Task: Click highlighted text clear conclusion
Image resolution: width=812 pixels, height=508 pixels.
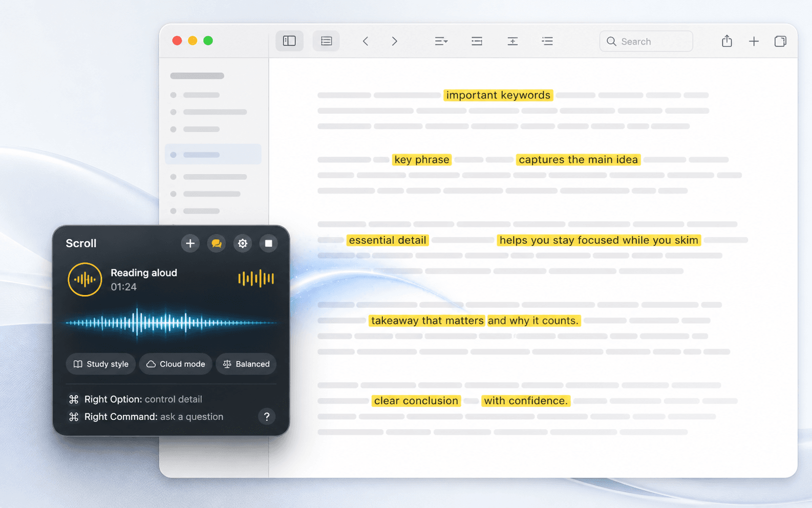Action: (x=416, y=401)
